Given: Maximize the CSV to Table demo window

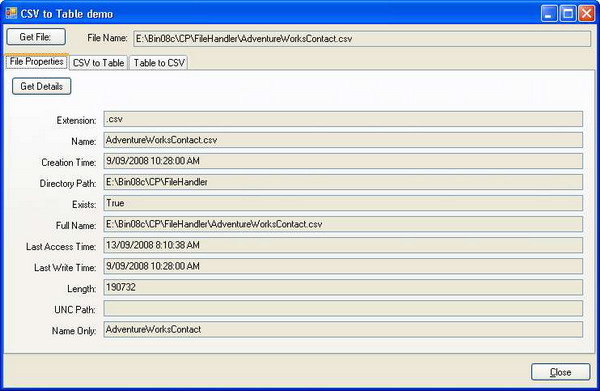Looking at the screenshot, I should pos(568,13).
